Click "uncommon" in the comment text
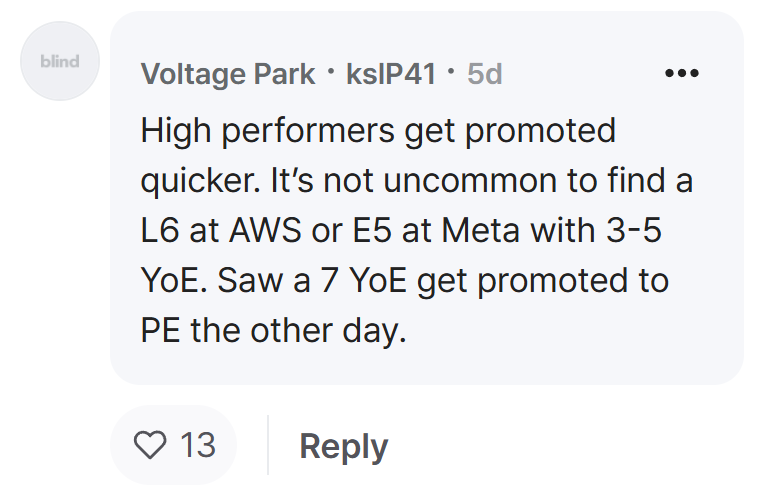The image size is (765, 496). 470,180
